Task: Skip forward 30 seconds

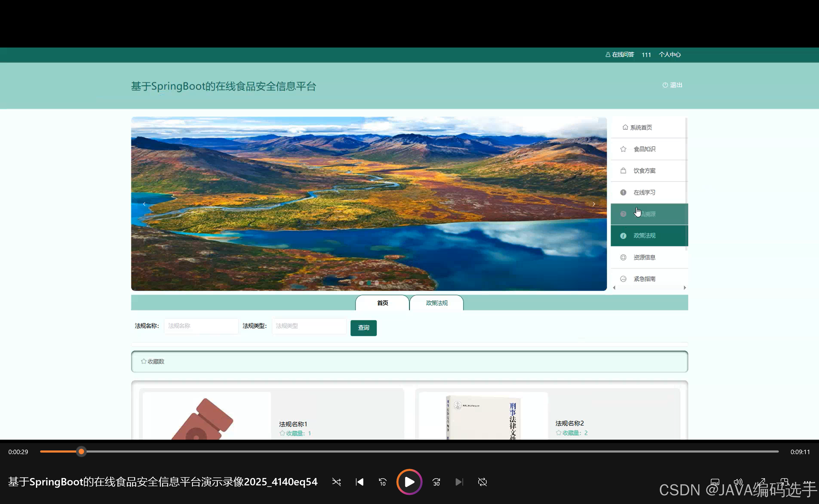Action: (436, 482)
